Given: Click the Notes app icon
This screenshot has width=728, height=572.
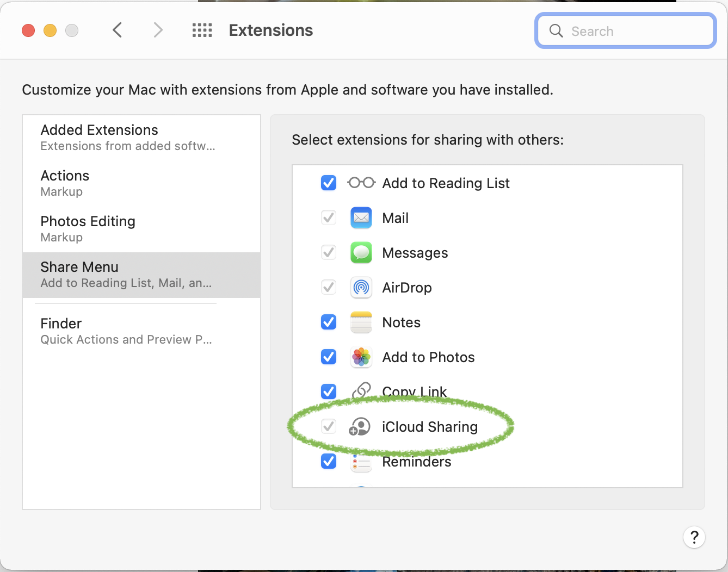Looking at the screenshot, I should pyautogui.click(x=361, y=322).
